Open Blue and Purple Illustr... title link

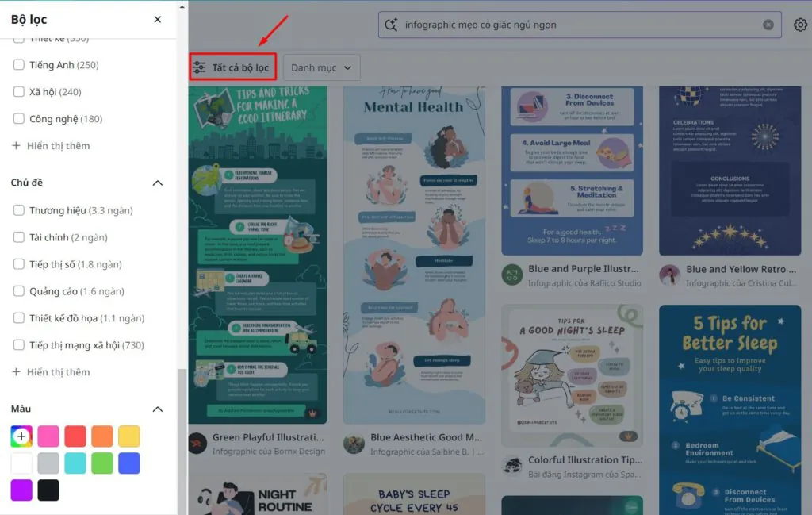tap(584, 269)
